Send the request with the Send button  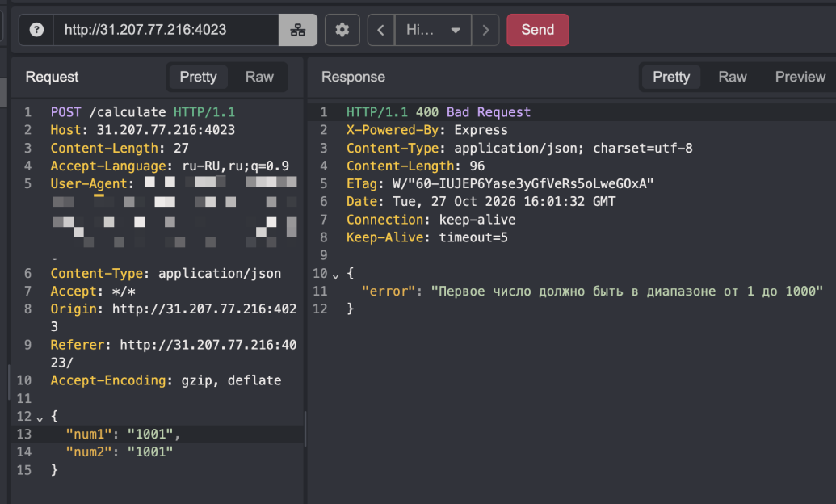(x=537, y=30)
